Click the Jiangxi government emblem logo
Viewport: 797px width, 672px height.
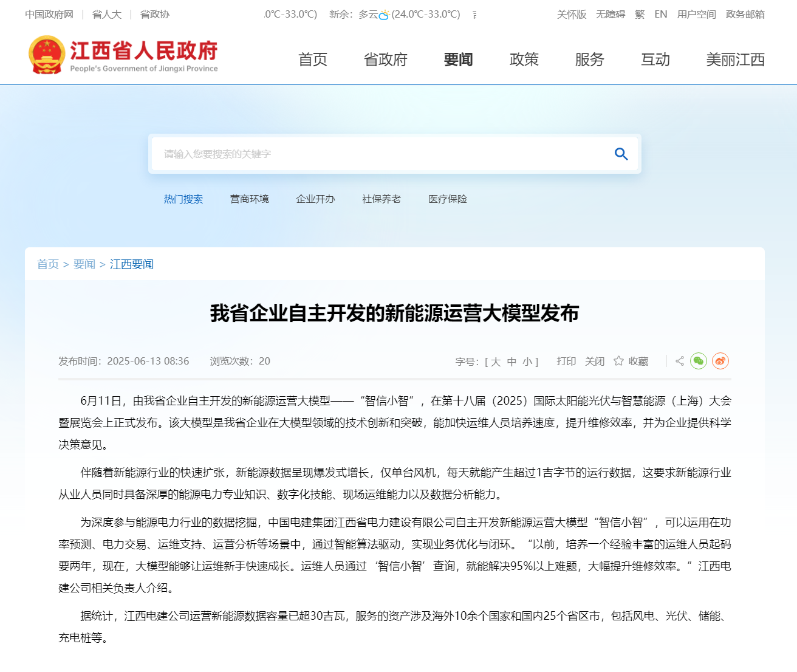46,55
